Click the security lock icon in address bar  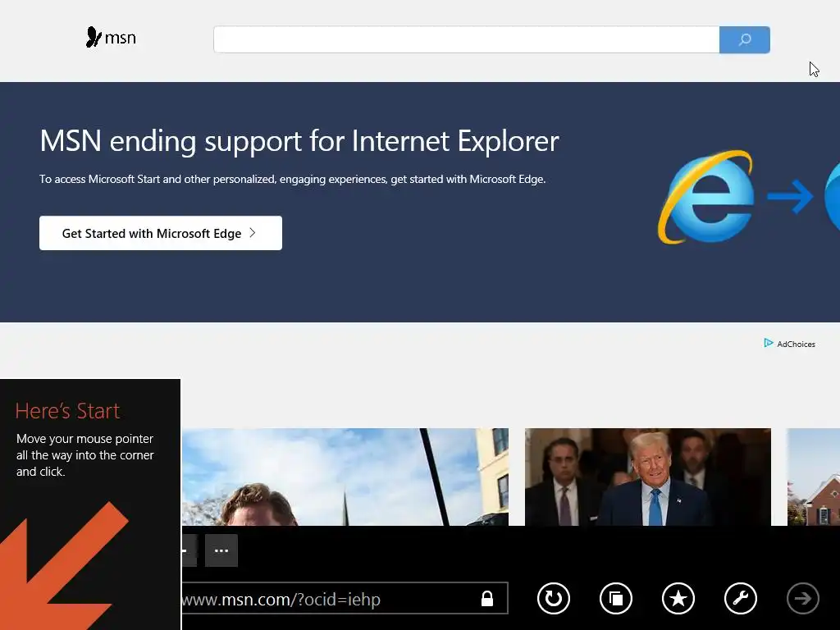click(x=487, y=598)
